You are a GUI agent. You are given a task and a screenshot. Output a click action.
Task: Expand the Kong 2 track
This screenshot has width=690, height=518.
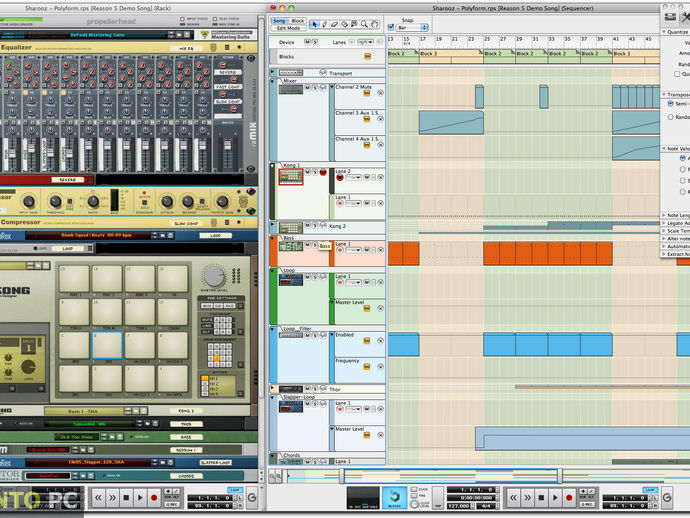coord(273,225)
